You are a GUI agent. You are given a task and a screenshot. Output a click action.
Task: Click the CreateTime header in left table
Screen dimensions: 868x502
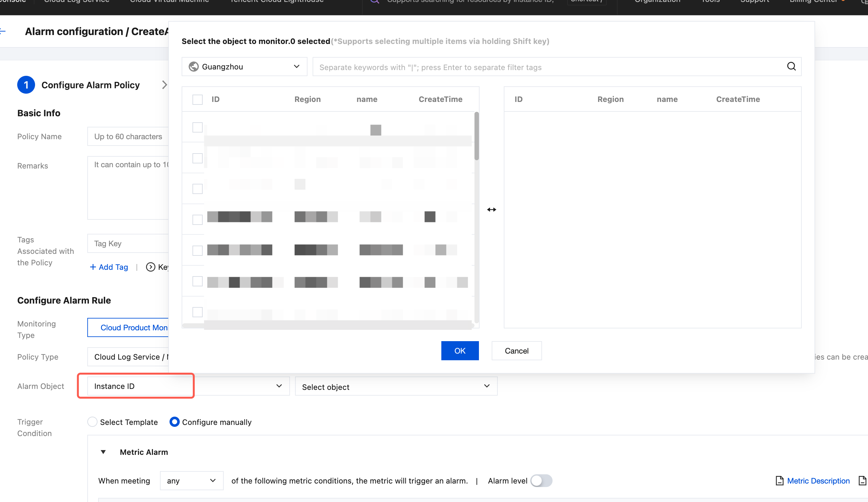pyautogui.click(x=440, y=99)
